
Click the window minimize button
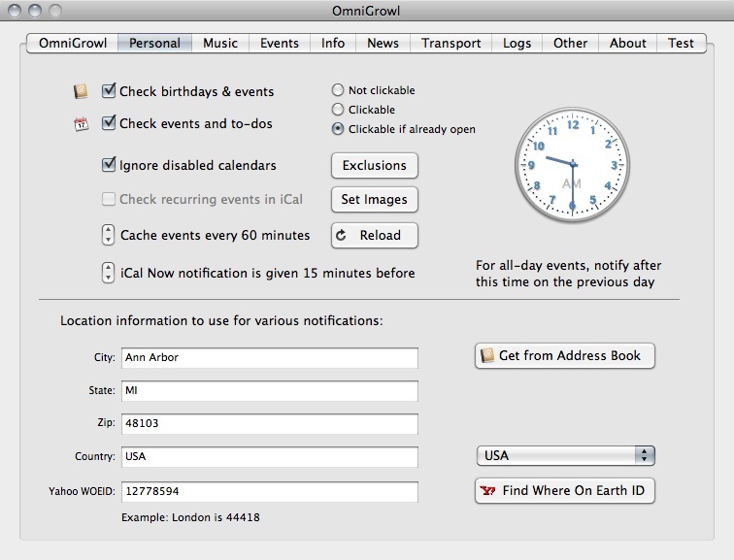[x=35, y=11]
